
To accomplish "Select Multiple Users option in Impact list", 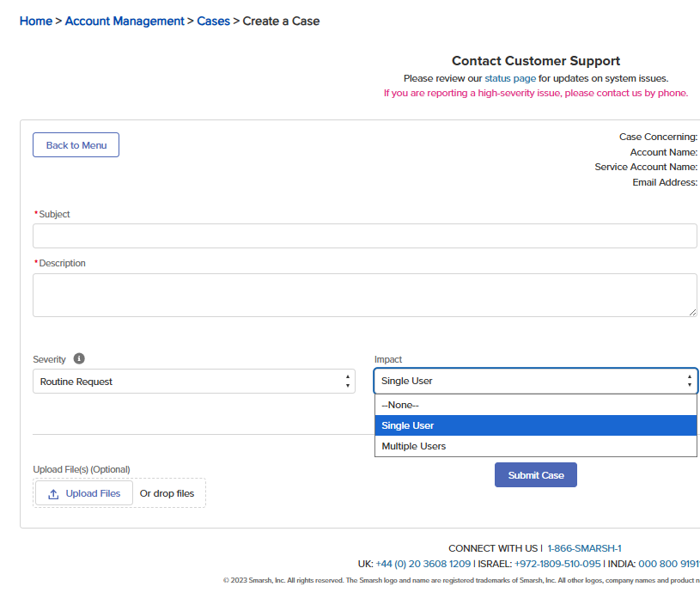I will tap(536, 446).
